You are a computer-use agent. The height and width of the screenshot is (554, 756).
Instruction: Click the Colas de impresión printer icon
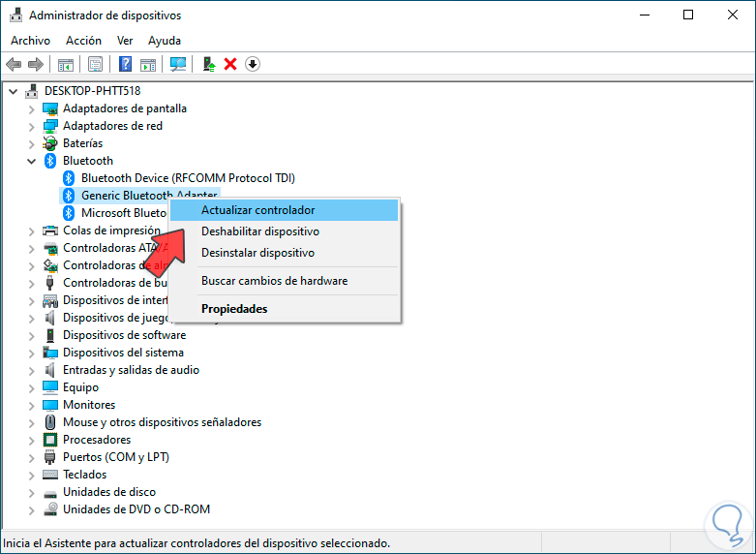pos(50,231)
